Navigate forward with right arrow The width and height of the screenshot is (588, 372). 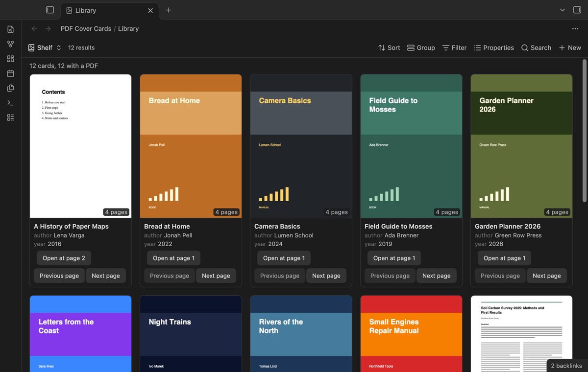[x=48, y=28]
